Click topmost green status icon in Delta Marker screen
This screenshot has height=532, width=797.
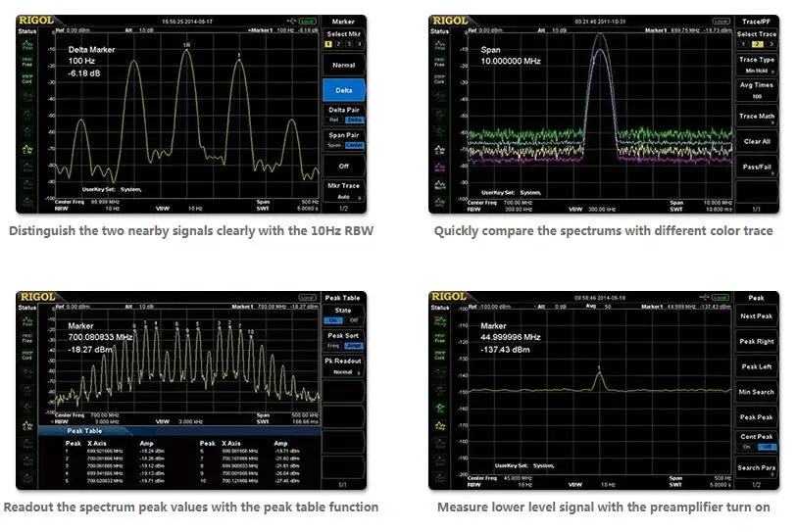27,45
